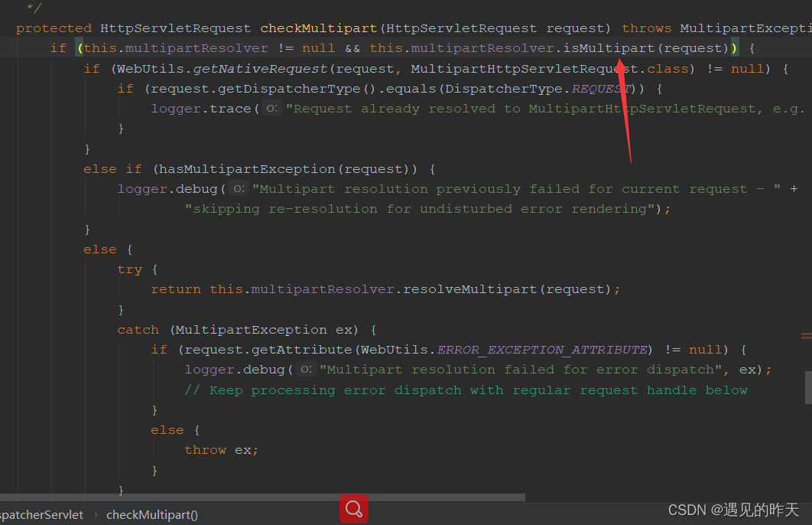Click the orange marker on the right gutter stripe
This screenshot has height=525, width=812.
(807, 336)
